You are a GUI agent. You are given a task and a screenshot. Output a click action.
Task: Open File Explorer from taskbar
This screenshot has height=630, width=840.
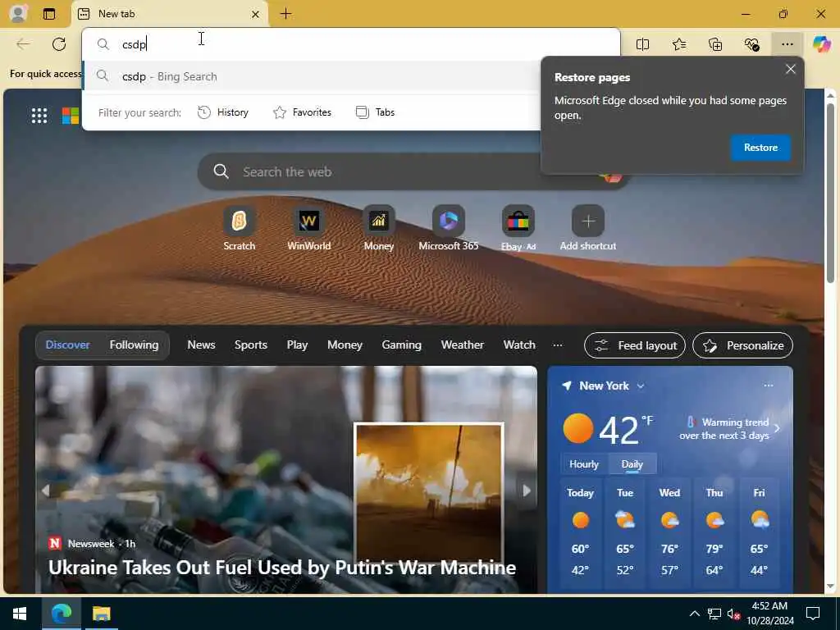101,614
